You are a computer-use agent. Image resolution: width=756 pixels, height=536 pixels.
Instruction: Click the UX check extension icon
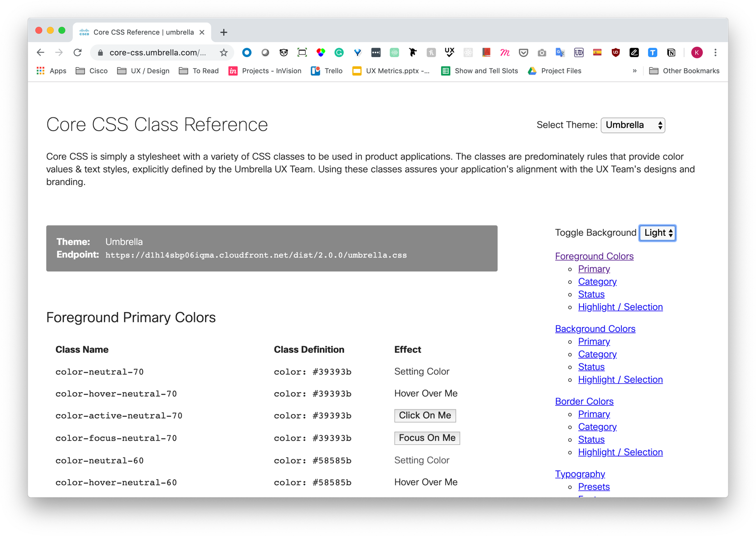point(449,53)
